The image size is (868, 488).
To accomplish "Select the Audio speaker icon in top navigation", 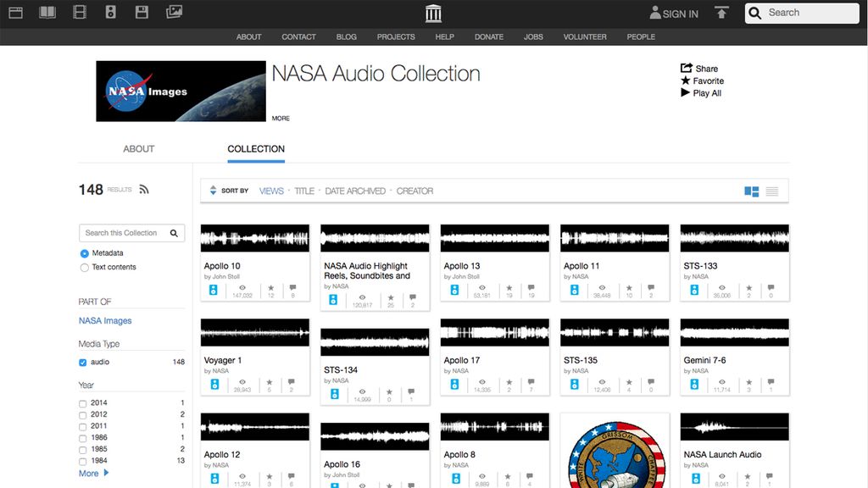I will tap(112, 13).
